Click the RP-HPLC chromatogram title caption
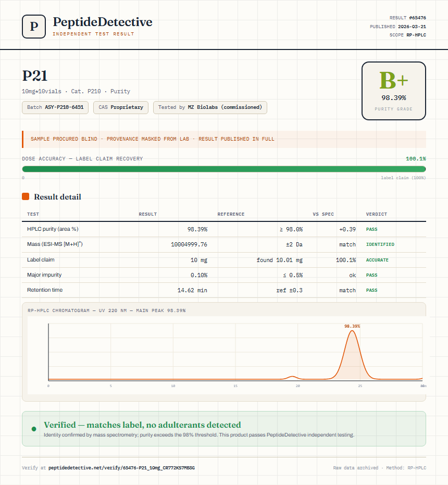Image resolution: width=448 pixels, height=485 pixels. click(106, 310)
